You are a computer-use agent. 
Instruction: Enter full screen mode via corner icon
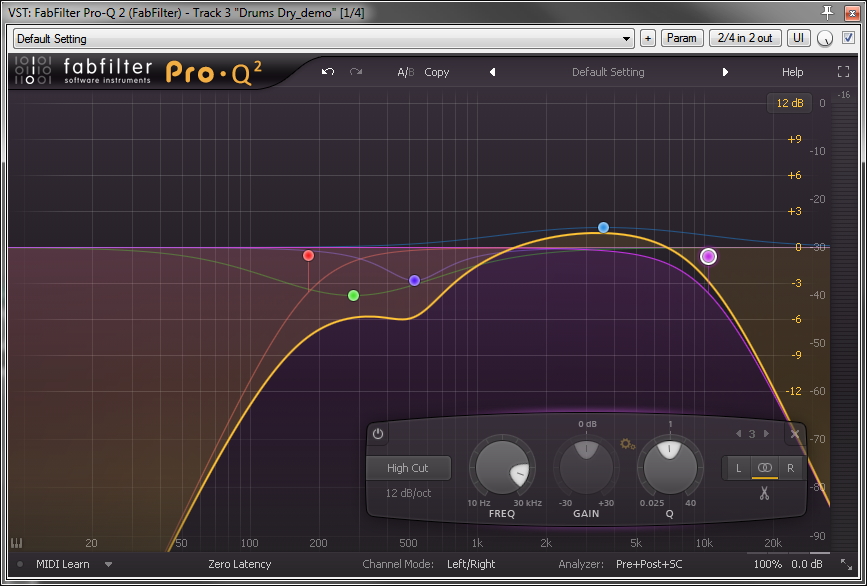[843, 72]
